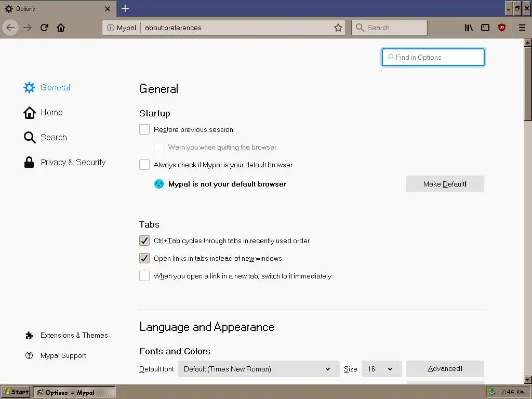Reload the current page
Viewport: 532px width, 399px height.
[x=44, y=28]
